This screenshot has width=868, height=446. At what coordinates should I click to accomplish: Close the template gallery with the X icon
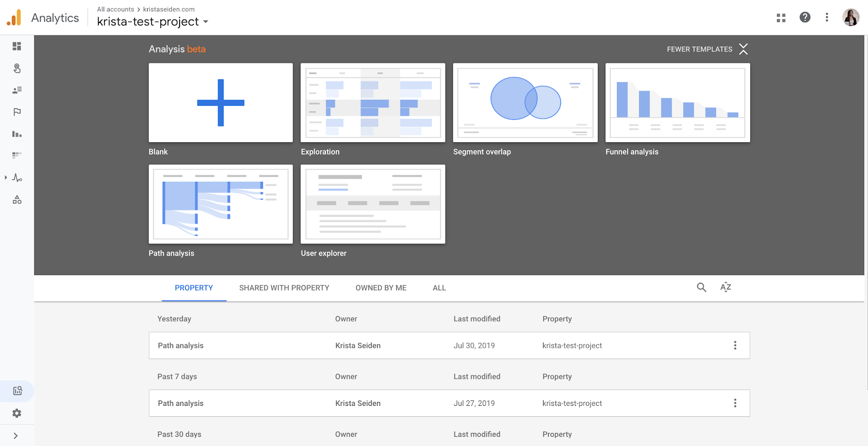pyautogui.click(x=743, y=49)
